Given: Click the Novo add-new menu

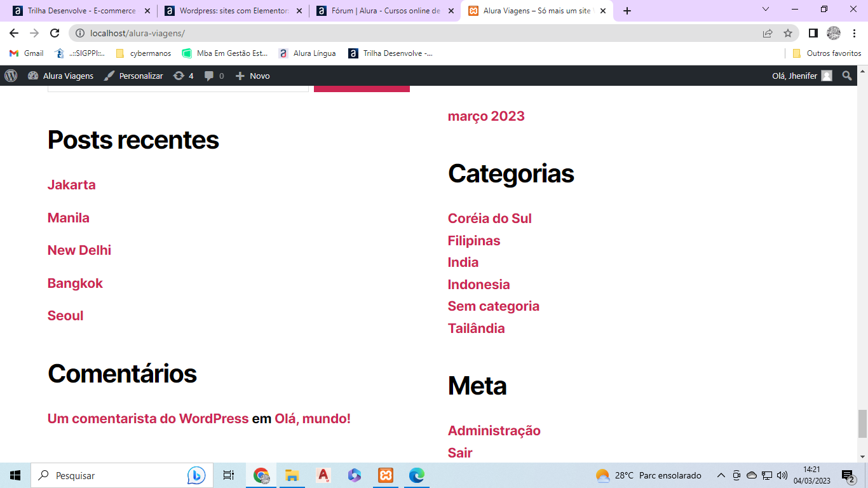Looking at the screenshot, I should point(252,76).
